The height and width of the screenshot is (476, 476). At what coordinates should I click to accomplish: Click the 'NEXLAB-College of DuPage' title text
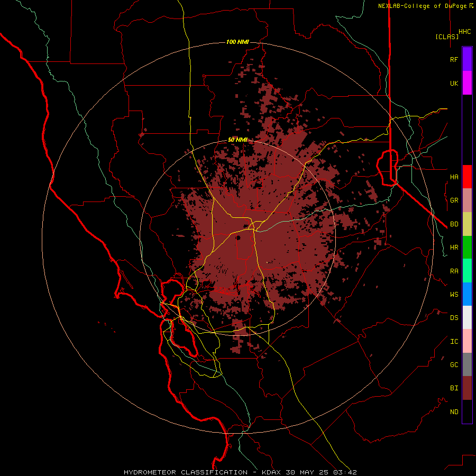pyautogui.click(x=423, y=6)
